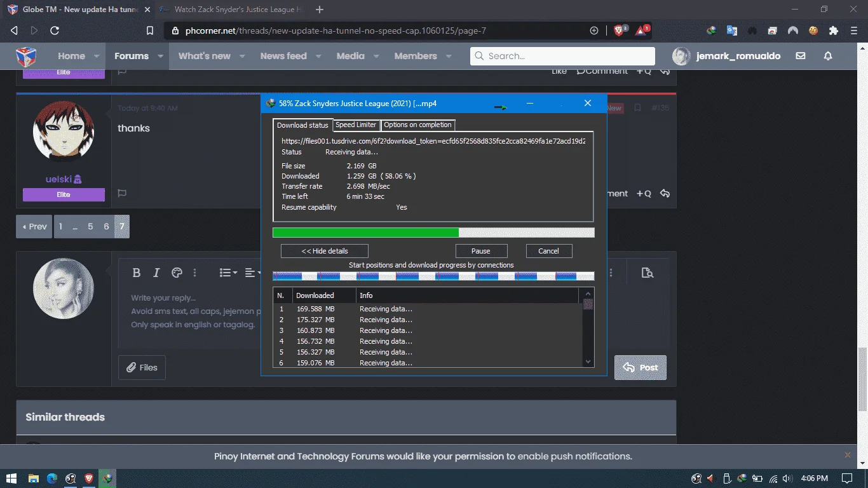Viewport: 868px width, 488px height.
Task: Open the Extensions puzzle-piece menu
Action: [x=834, y=30]
